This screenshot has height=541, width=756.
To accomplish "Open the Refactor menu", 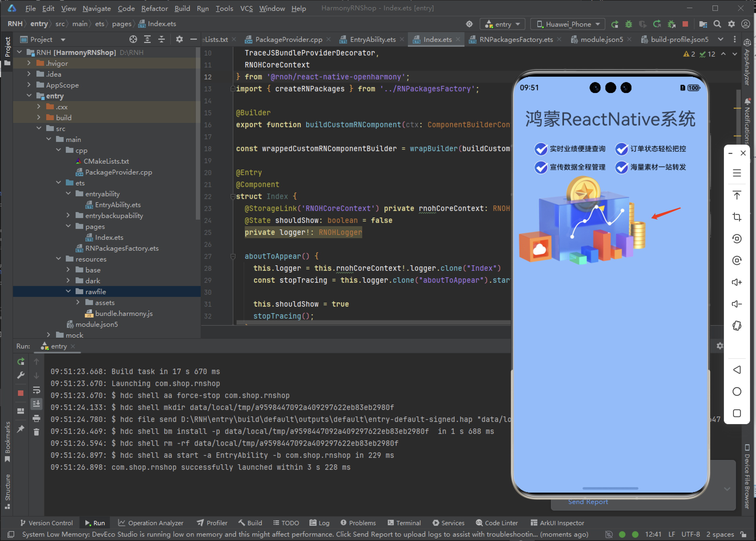I will (x=154, y=8).
